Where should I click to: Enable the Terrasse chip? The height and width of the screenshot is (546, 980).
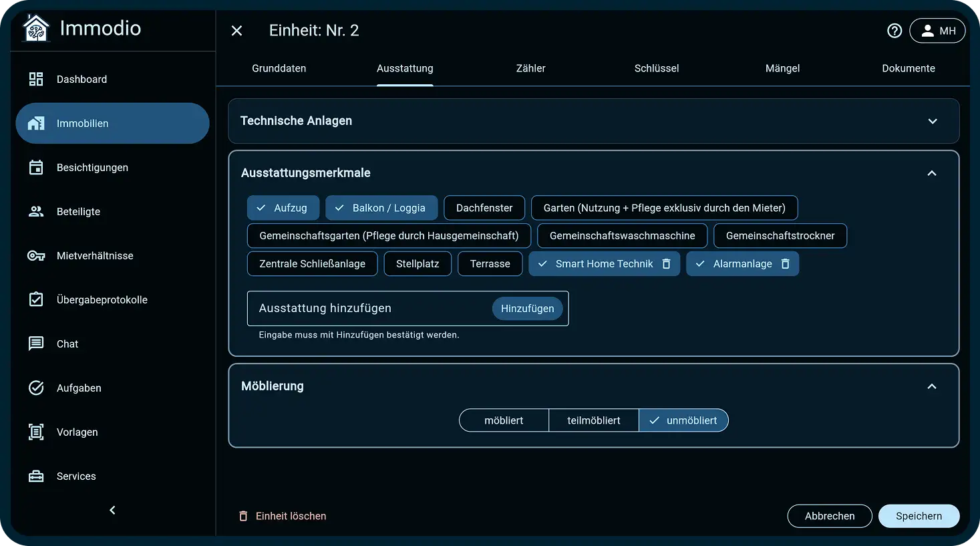click(x=490, y=264)
